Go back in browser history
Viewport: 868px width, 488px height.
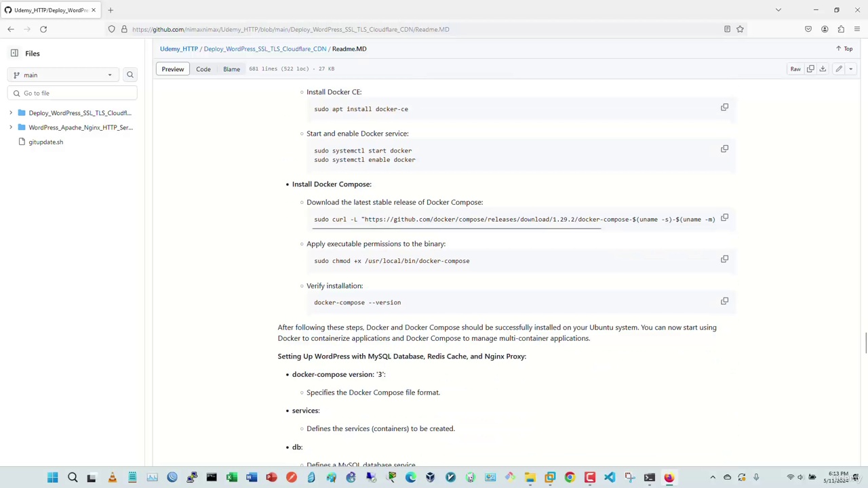[11, 29]
